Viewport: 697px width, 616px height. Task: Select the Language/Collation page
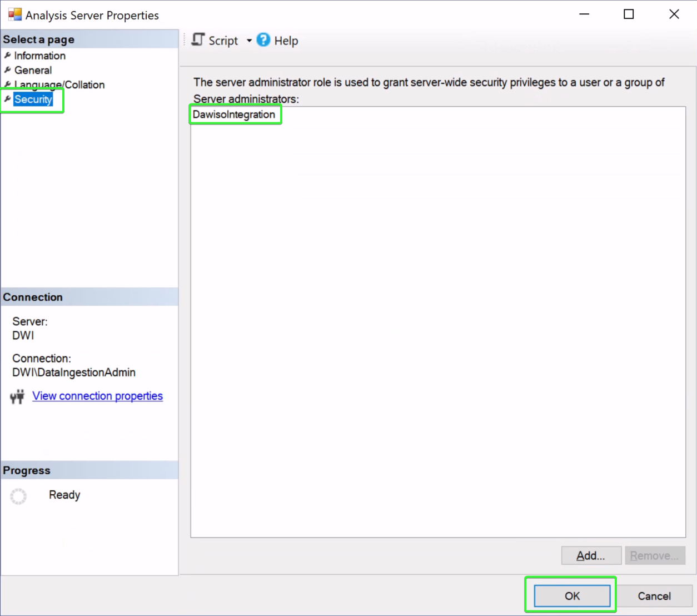click(59, 85)
